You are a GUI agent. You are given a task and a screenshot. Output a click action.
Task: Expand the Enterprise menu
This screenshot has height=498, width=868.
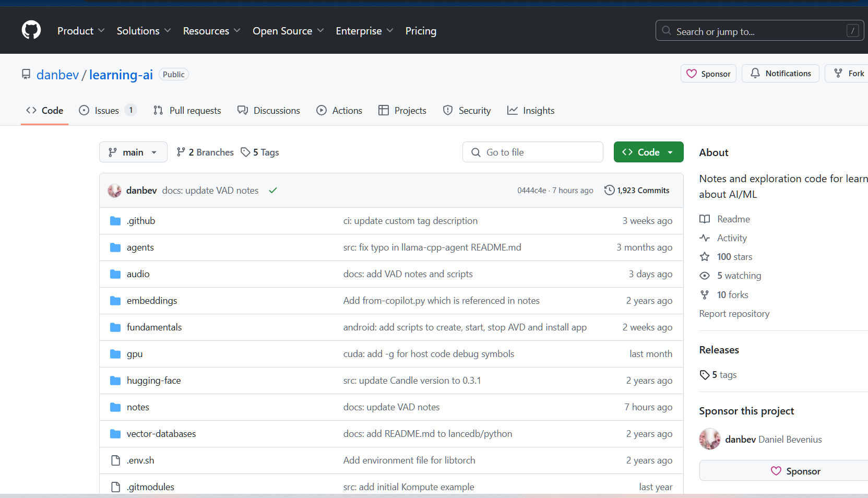point(364,31)
